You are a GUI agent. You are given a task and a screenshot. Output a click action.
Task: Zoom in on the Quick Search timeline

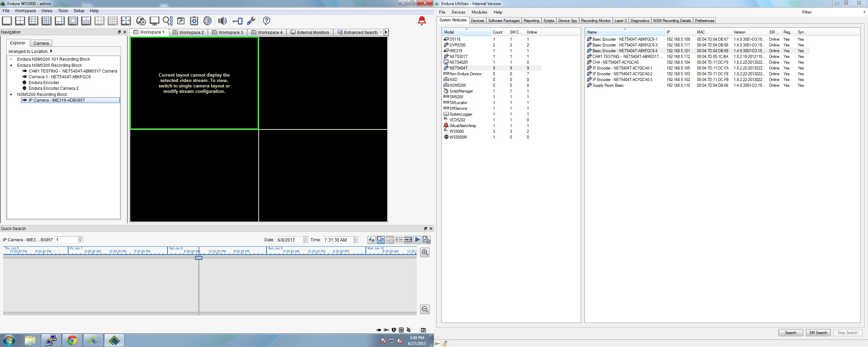(425, 252)
